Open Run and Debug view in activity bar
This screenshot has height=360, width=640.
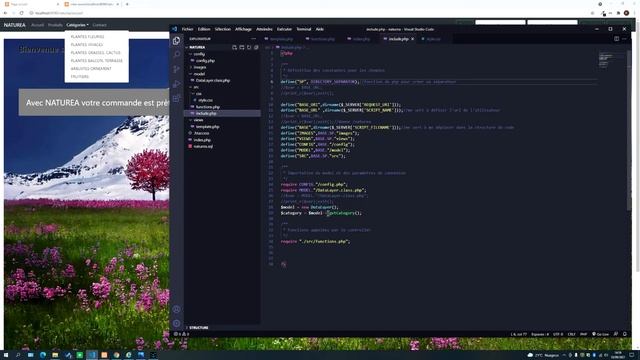pyautogui.click(x=176, y=84)
